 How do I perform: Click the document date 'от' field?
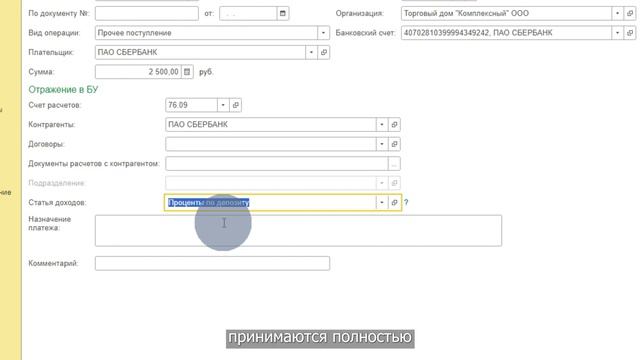pos(248,13)
